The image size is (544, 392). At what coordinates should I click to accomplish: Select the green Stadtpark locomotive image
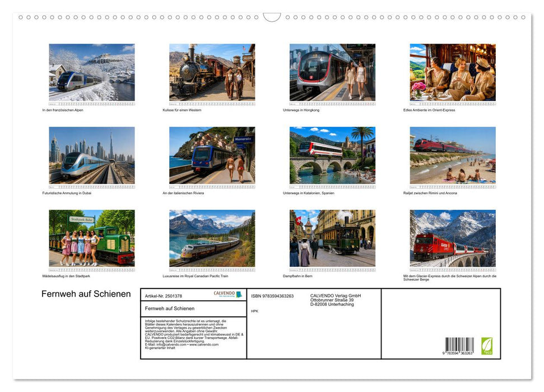91,238
